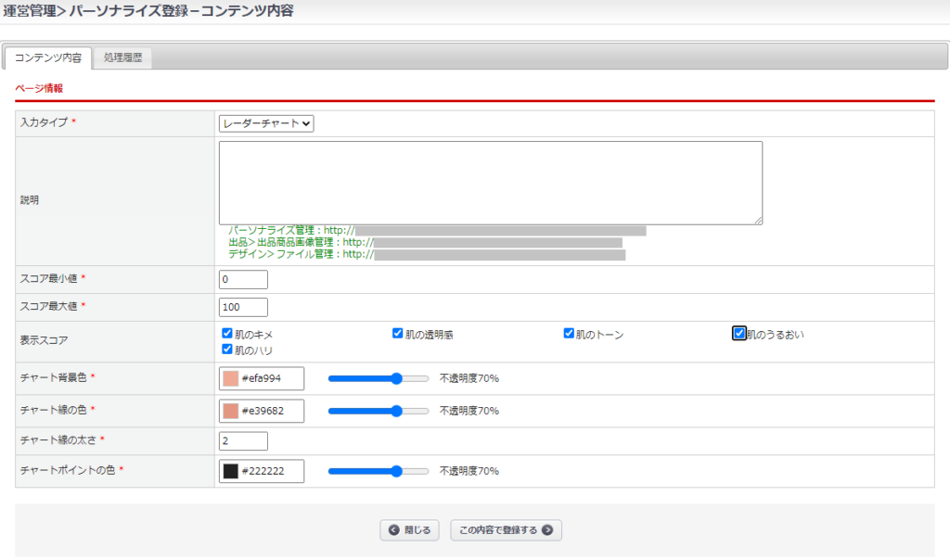This screenshot has width=950, height=560.
Task: Click into the 説明 text area
Action: [x=490, y=183]
